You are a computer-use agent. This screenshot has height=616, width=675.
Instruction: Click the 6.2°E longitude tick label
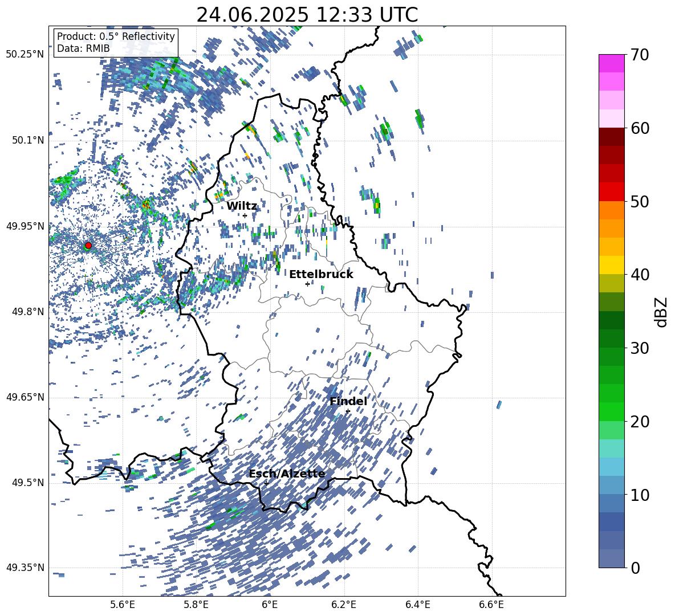coord(344,605)
